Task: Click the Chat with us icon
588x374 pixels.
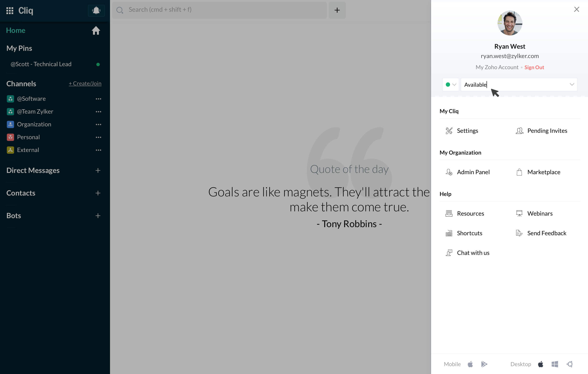Action: point(449,253)
